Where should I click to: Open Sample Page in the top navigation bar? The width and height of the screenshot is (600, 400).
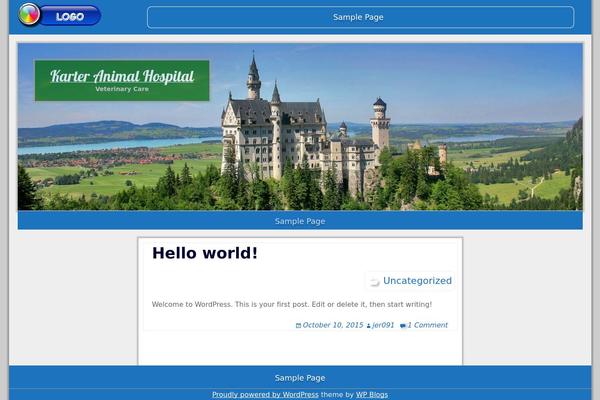point(358,17)
